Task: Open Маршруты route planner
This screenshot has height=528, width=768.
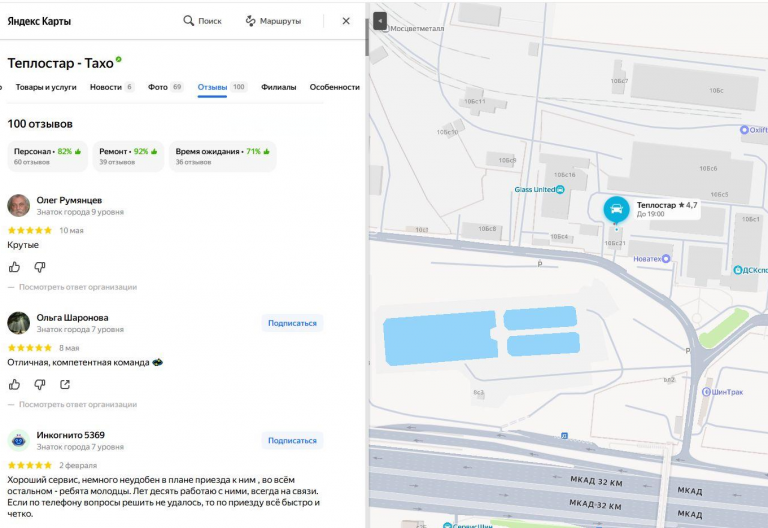Action: [273, 21]
